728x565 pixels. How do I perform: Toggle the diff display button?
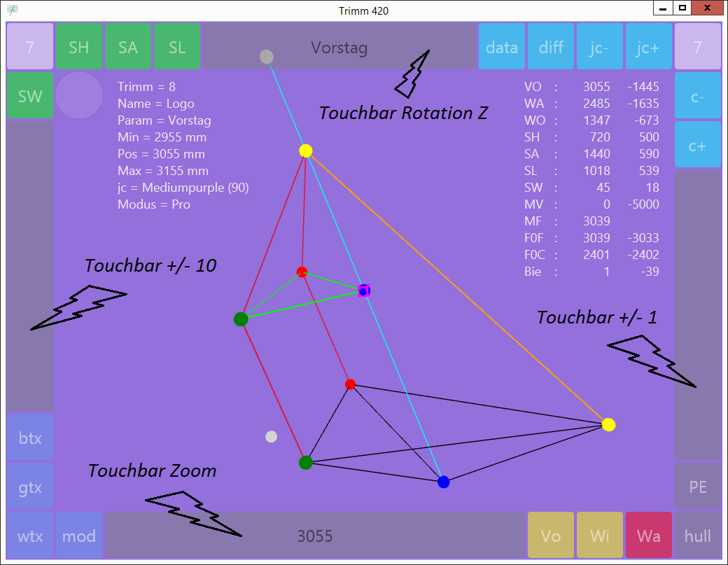click(551, 47)
